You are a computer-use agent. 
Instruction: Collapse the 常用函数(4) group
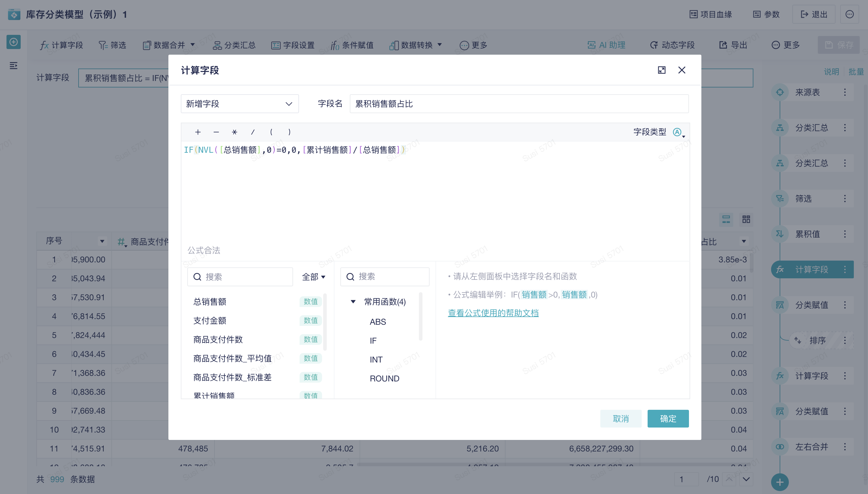click(x=353, y=302)
